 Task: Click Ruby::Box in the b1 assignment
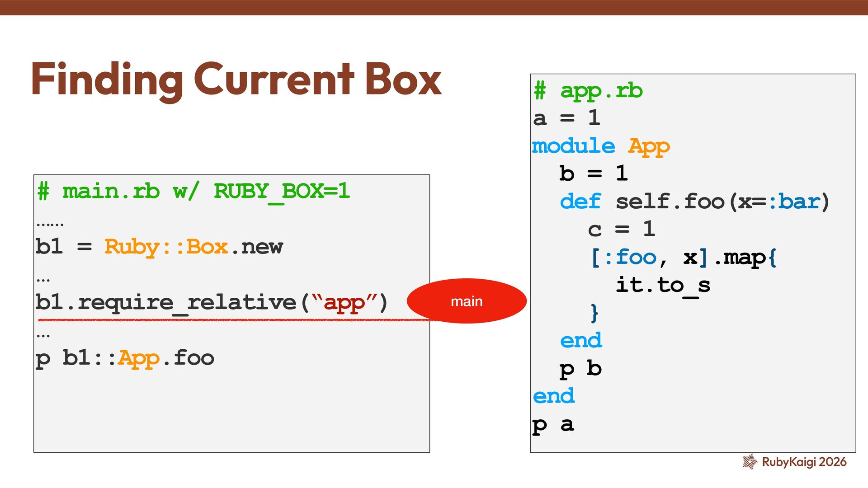coord(166,247)
